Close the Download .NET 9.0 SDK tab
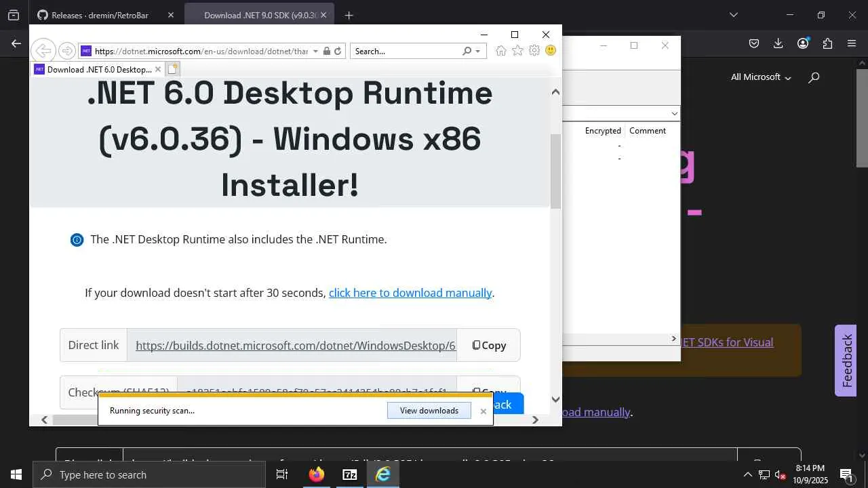Screen dimensions: 868x488 click(x=323, y=15)
